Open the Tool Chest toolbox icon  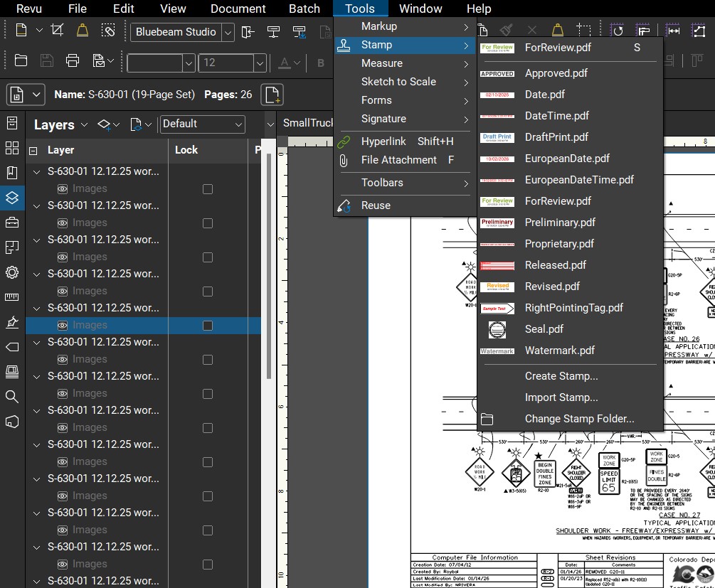click(x=12, y=223)
